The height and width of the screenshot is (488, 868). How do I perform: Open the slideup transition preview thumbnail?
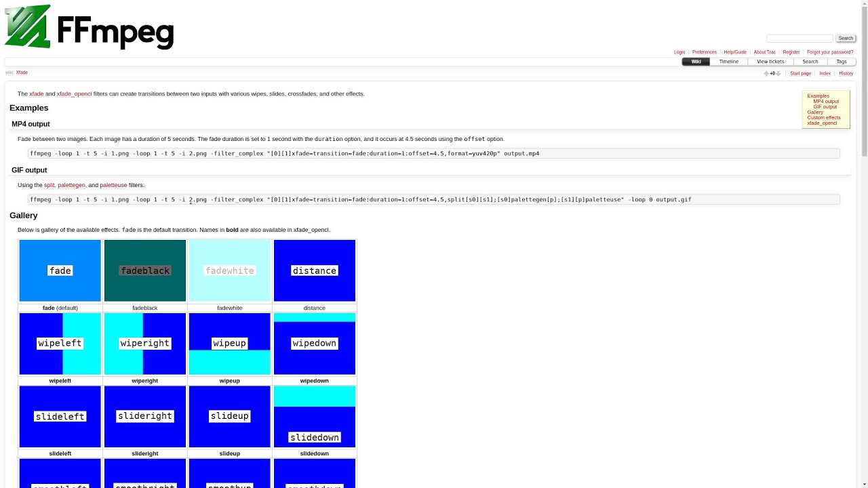pos(230,417)
